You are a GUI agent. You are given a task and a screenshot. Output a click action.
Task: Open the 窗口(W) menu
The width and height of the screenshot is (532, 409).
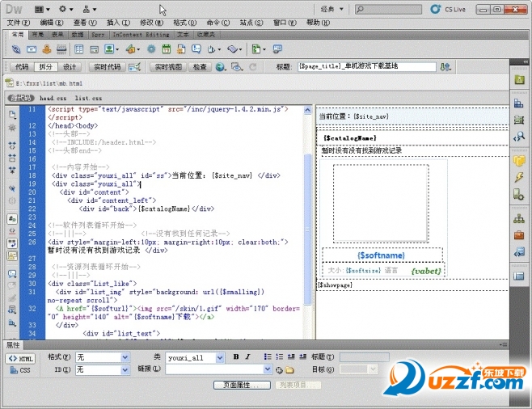pyautogui.click(x=285, y=23)
